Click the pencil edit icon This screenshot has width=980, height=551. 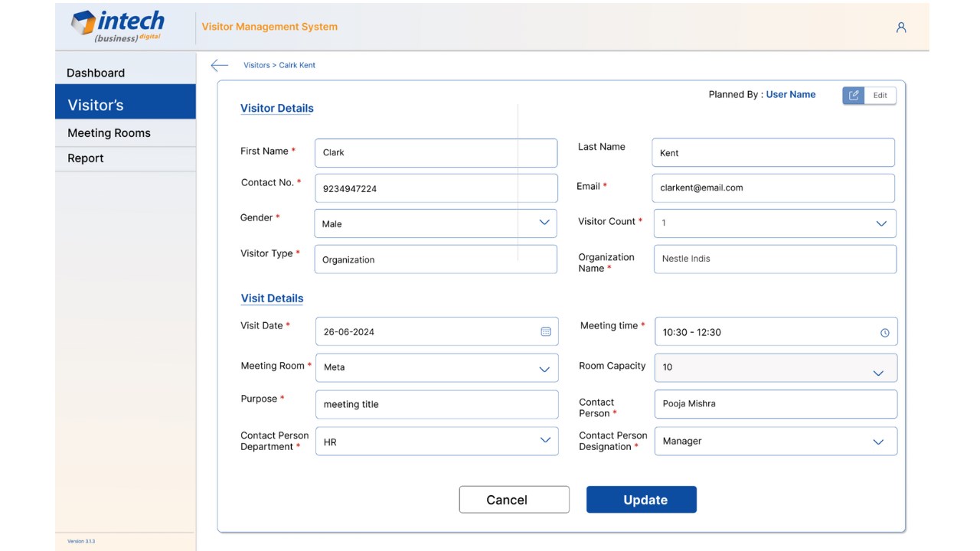[x=854, y=96]
